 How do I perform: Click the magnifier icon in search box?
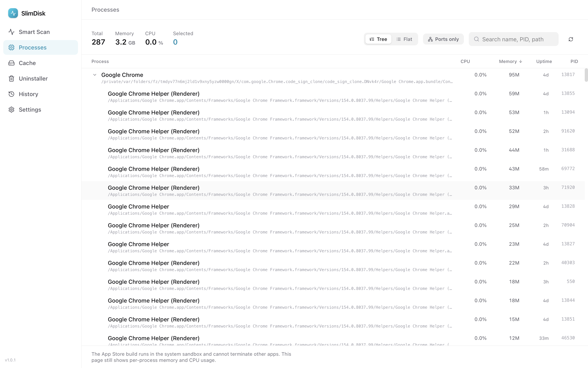click(477, 39)
